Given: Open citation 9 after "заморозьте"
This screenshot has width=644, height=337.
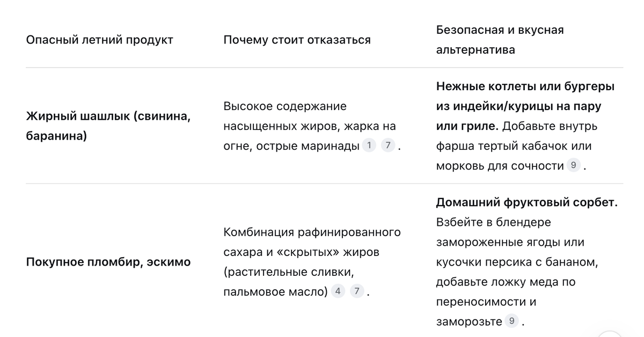Looking at the screenshot, I should point(512,321).
